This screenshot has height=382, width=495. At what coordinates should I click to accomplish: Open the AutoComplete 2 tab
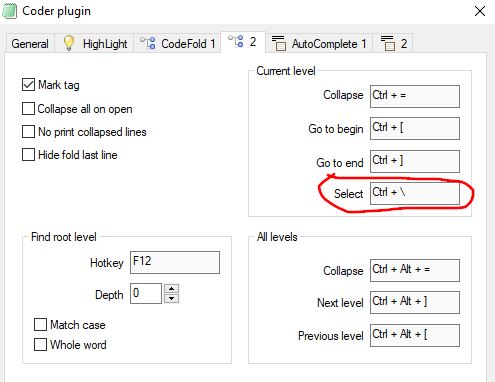click(393, 44)
